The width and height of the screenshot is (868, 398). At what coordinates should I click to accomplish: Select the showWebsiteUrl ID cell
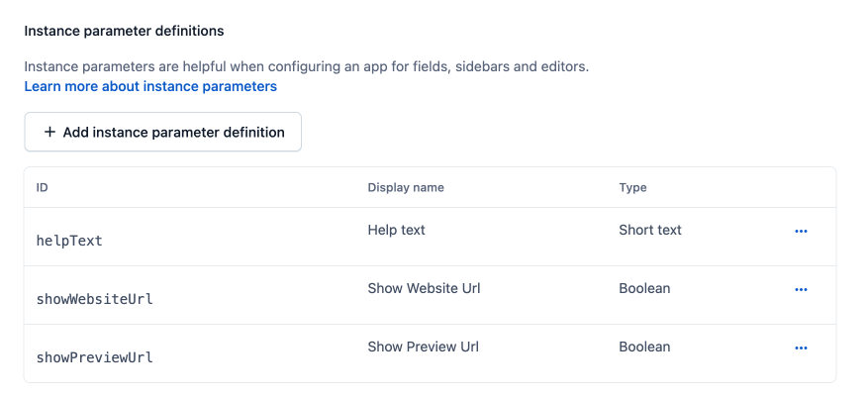[94, 299]
